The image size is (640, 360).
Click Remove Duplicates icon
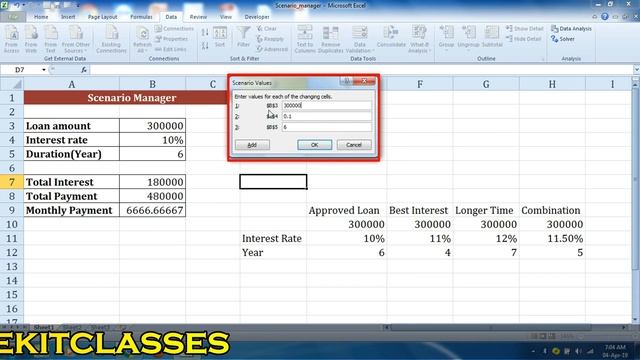(330, 39)
